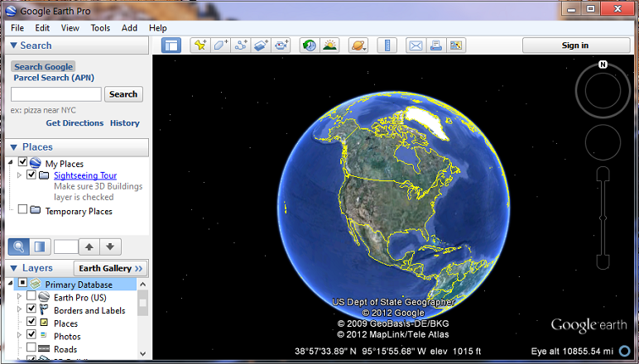The width and height of the screenshot is (639, 364).
Task: Click the zoom slider handle
Action: (603, 218)
